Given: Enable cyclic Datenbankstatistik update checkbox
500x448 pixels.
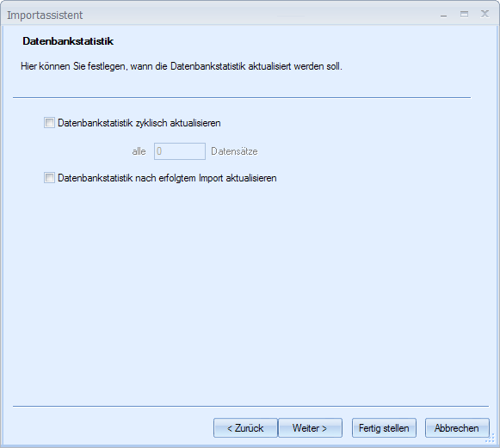Looking at the screenshot, I should 49,123.
